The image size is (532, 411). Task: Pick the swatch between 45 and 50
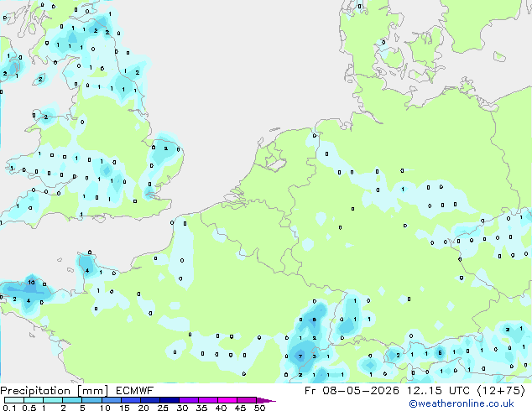tap(247, 400)
